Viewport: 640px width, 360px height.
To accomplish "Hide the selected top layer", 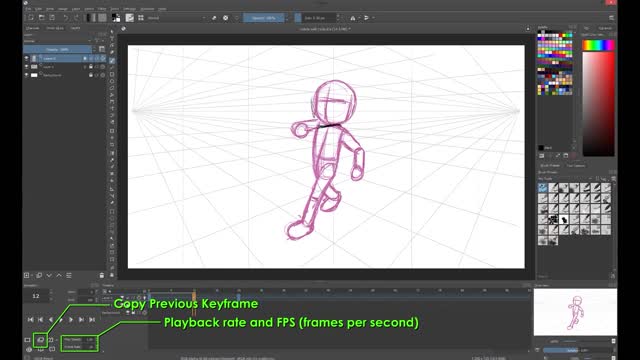I will (x=27, y=58).
